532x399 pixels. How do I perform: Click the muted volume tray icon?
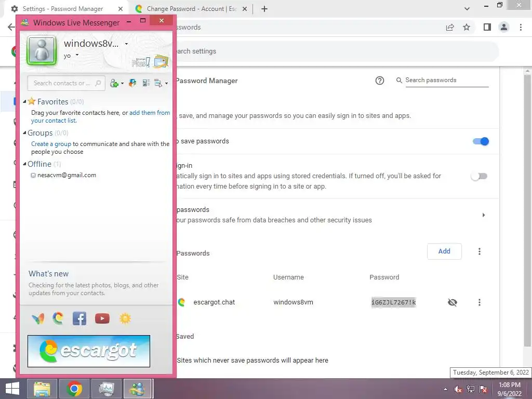point(458,389)
